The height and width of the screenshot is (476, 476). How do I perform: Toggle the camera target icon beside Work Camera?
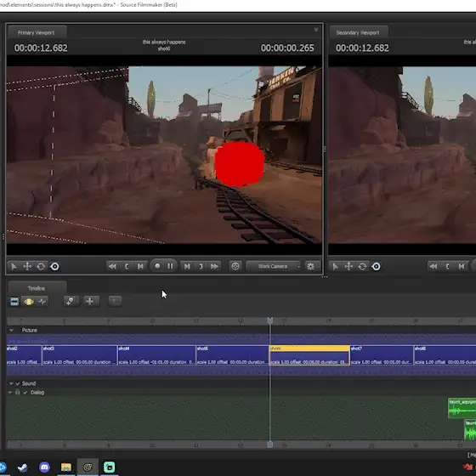click(235, 267)
